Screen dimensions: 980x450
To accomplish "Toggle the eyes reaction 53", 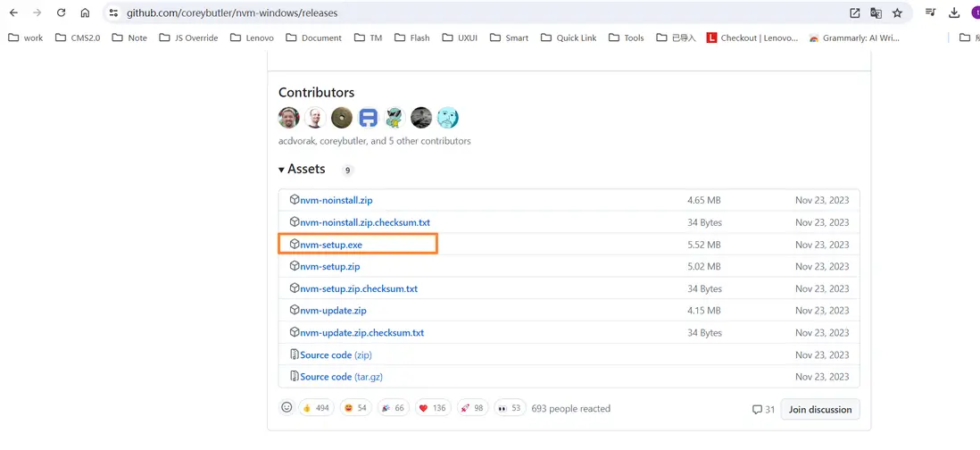I will click(510, 408).
